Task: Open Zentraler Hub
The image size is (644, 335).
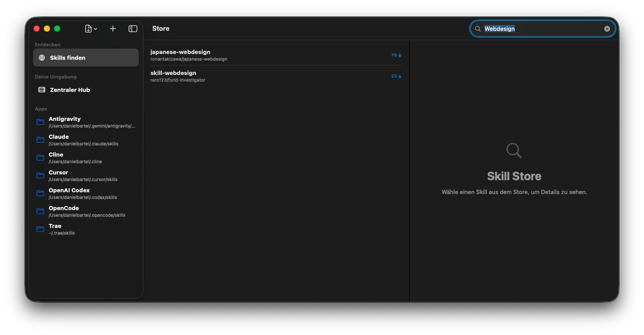Action: pos(70,90)
